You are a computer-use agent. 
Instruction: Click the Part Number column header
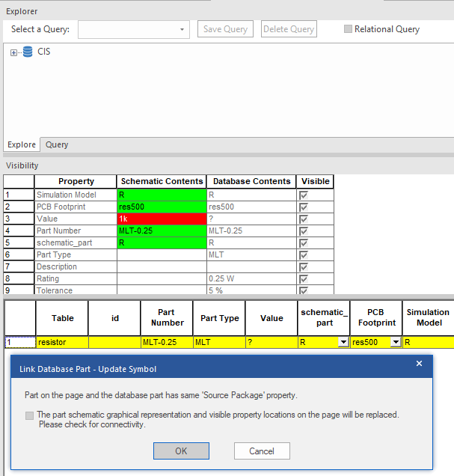[x=167, y=317]
